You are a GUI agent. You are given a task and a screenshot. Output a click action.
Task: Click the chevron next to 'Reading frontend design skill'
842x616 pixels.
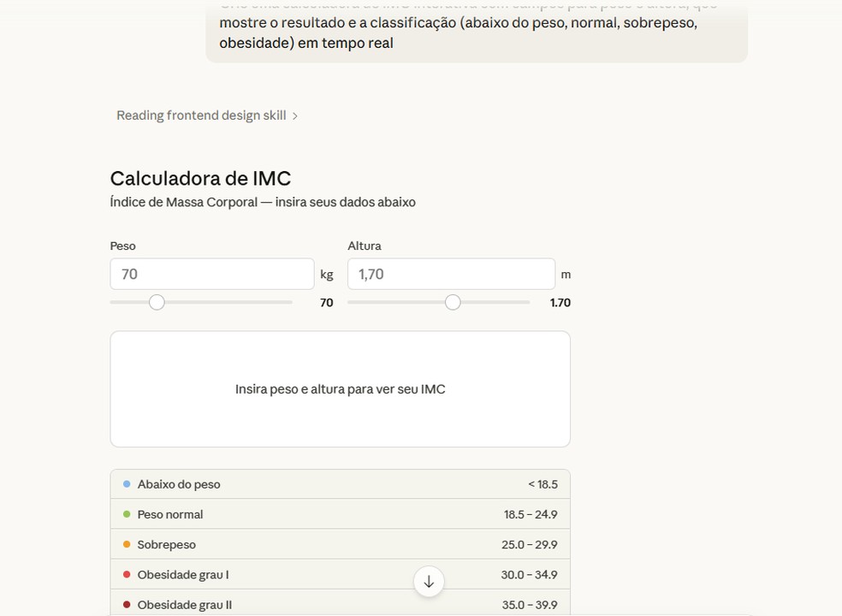click(x=295, y=116)
